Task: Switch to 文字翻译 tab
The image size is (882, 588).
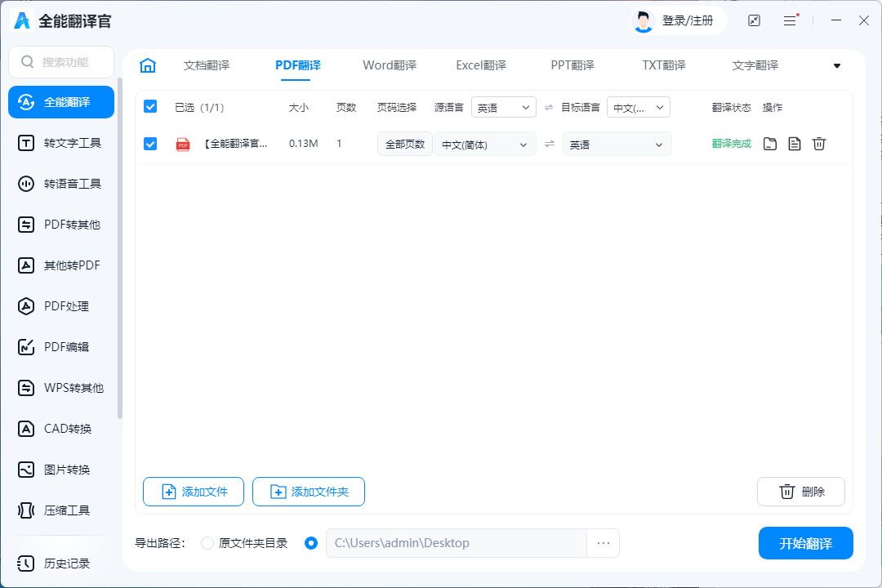Action: [x=755, y=65]
